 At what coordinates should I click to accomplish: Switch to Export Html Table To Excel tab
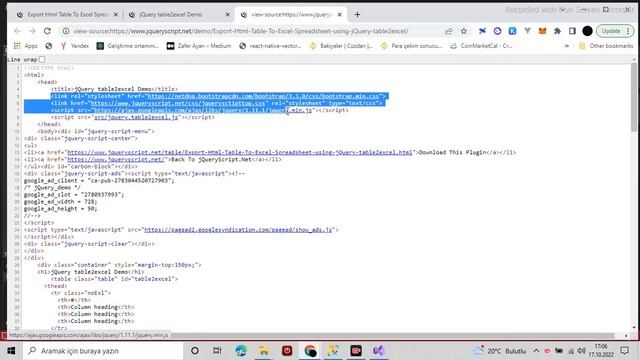pos(67,15)
